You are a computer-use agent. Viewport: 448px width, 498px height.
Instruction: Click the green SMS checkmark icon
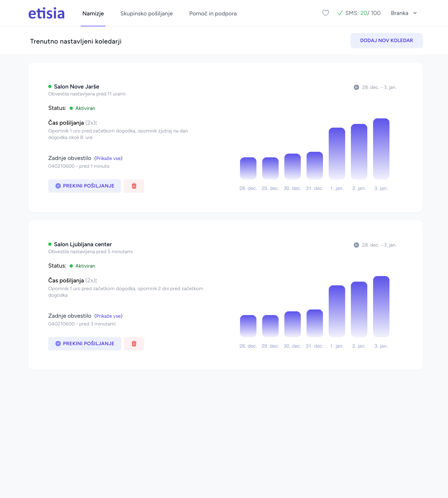point(340,13)
